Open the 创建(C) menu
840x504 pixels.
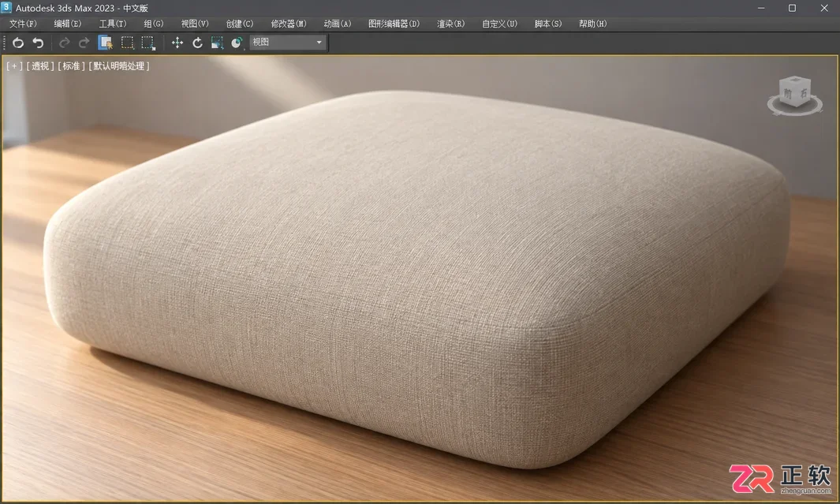[x=240, y=24]
